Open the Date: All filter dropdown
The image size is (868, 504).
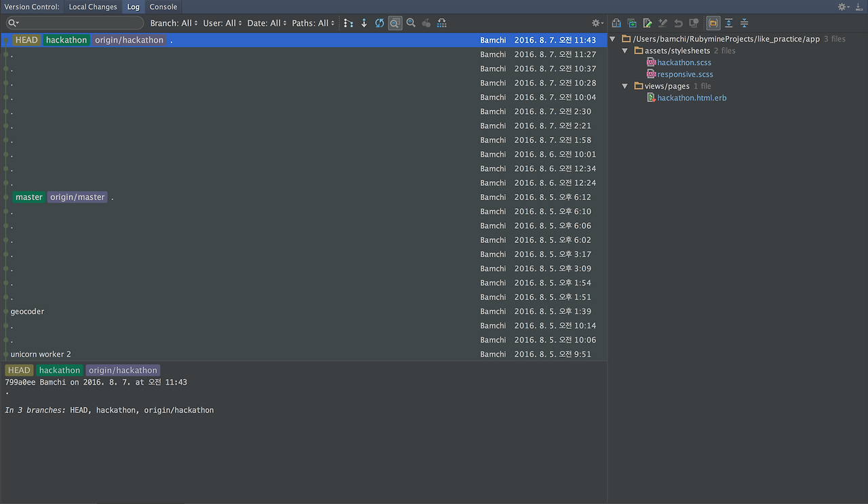pyautogui.click(x=267, y=23)
